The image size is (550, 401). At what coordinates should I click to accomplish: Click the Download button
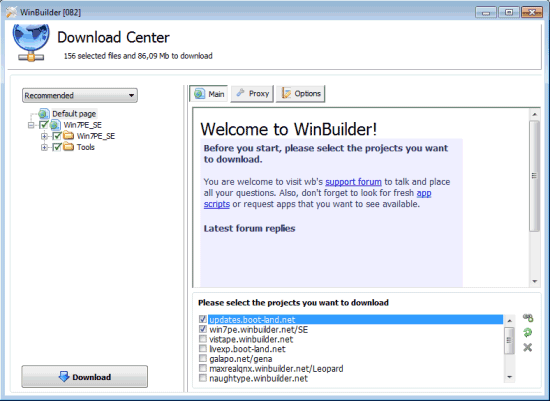click(85, 376)
